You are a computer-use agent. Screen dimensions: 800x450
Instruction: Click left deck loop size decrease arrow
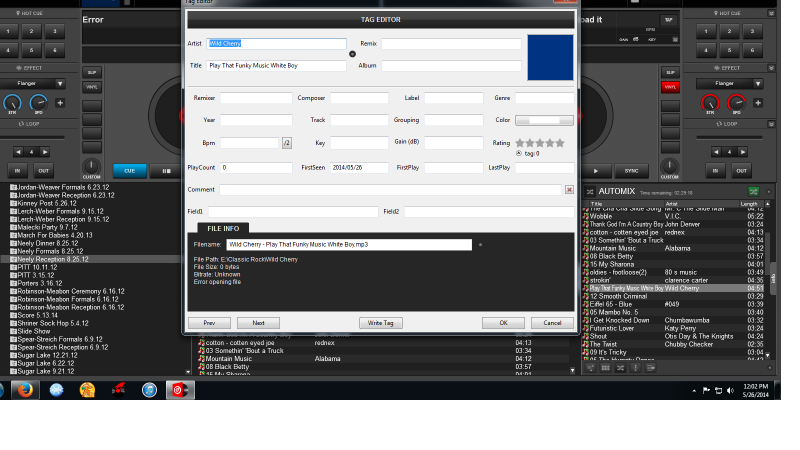coord(18,152)
